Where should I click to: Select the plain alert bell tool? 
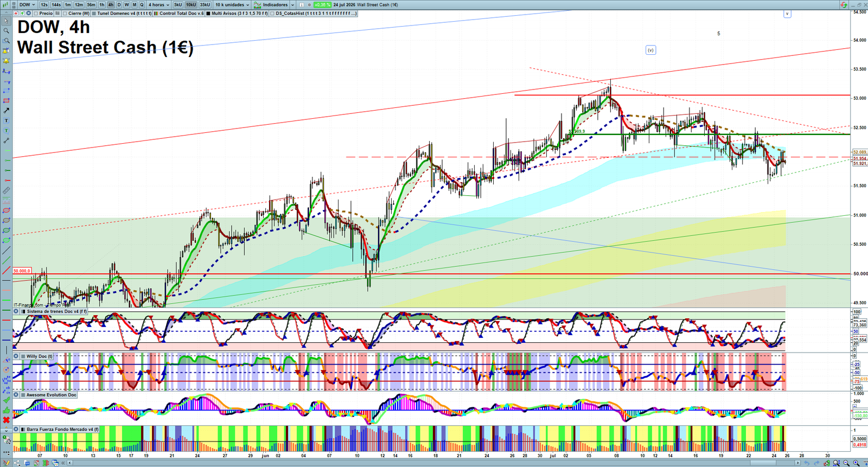(x=7, y=61)
